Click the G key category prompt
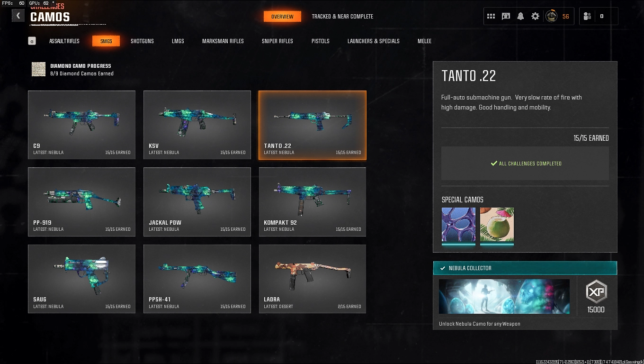 32,41
